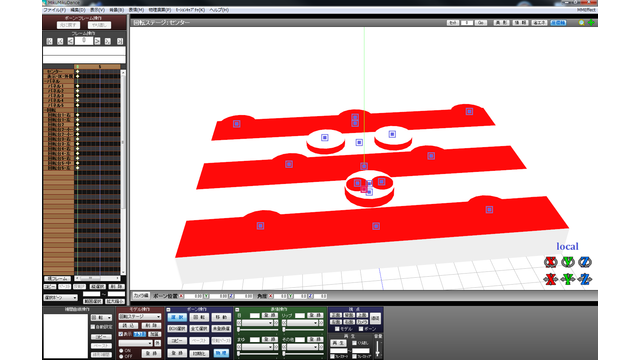Viewport: 640px width, 360px height.
Task: Open interpolation curve type dropdown (回転)
Action: pos(101,318)
